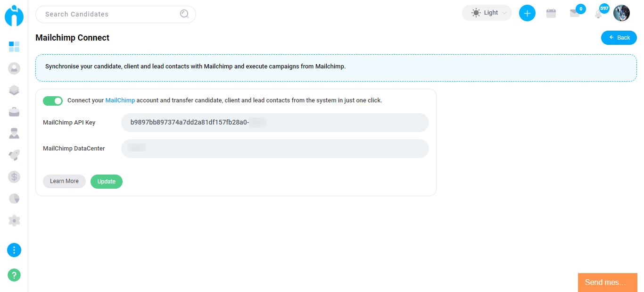Focus the Search Candidates field
This screenshot has height=292, width=644.
(x=116, y=14)
